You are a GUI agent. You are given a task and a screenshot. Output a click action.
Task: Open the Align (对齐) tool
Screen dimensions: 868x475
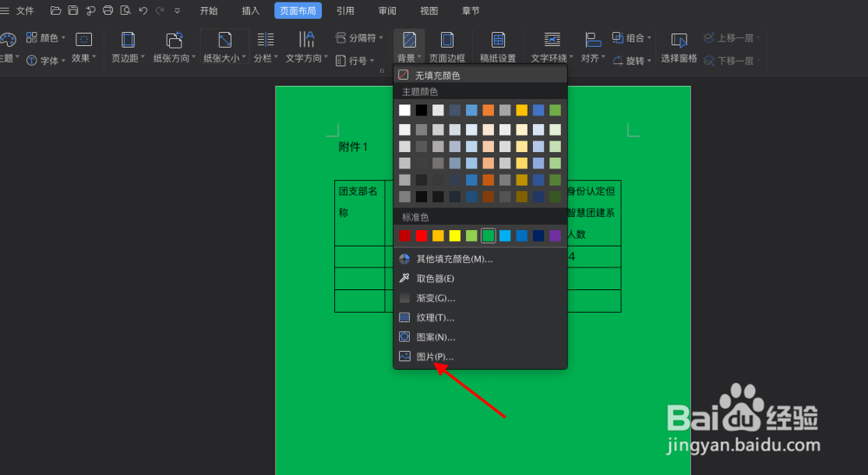(593, 47)
